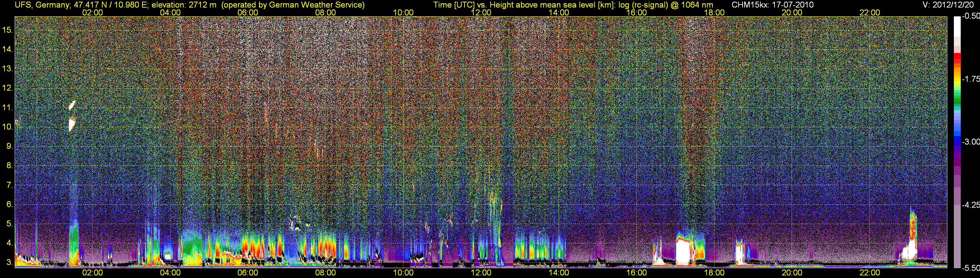
Task: Pick the white segment of the color scale
Action: click(x=957, y=27)
